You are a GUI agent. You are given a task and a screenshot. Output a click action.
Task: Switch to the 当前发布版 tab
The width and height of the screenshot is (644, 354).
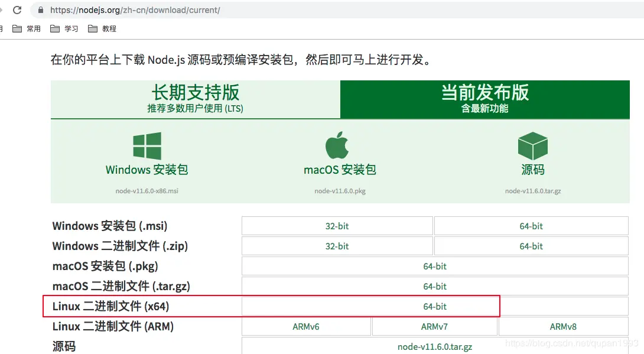(x=485, y=99)
